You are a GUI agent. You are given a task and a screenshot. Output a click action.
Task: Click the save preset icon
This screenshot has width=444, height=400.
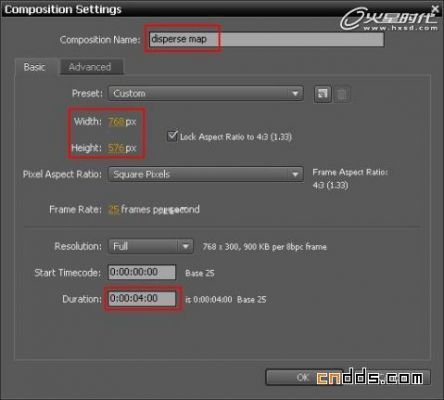tap(323, 94)
